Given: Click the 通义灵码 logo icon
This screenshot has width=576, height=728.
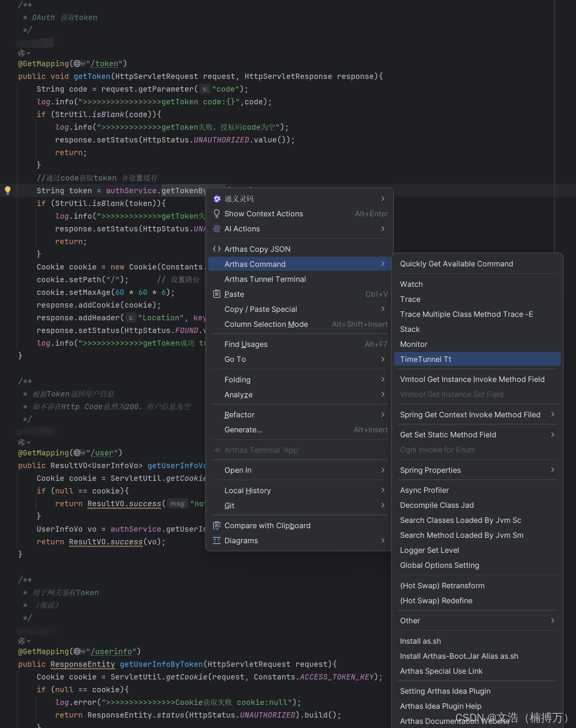Looking at the screenshot, I should pyautogui.click(x=217, y=199).
